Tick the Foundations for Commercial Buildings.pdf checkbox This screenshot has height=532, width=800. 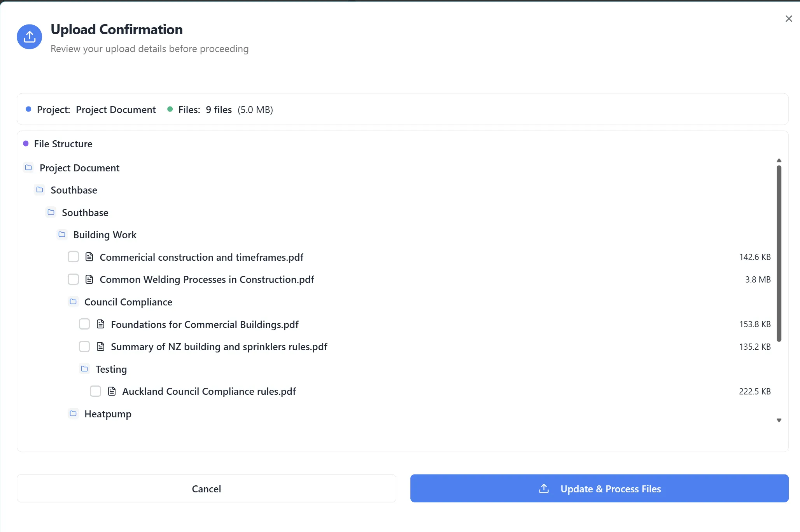84,324
